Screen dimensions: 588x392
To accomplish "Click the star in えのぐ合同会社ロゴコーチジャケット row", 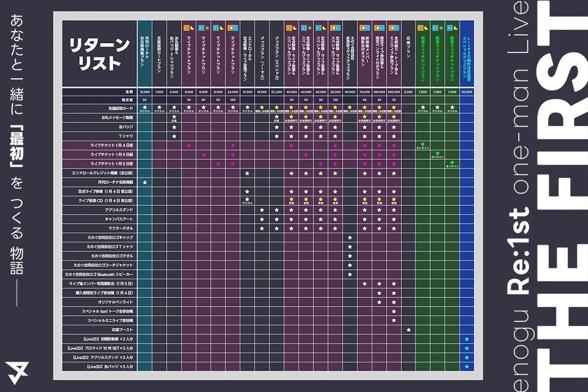I will coord(349,265).
